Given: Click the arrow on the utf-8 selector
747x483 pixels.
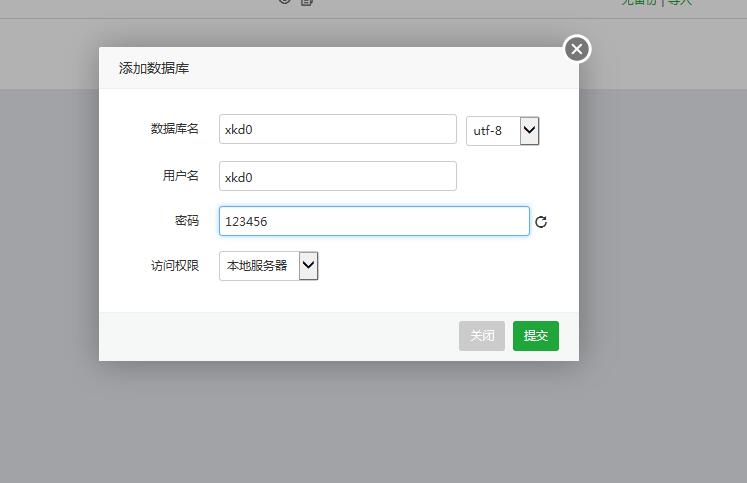Looking at the screenshot, I should (x=529, y=130).
